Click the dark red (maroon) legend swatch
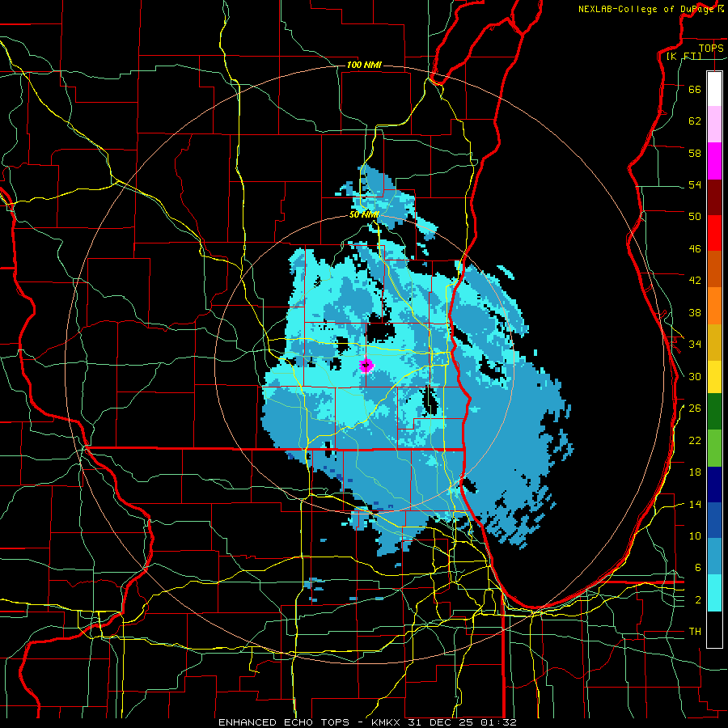Screen dimensions: 728x728 [x=714, y=197]
